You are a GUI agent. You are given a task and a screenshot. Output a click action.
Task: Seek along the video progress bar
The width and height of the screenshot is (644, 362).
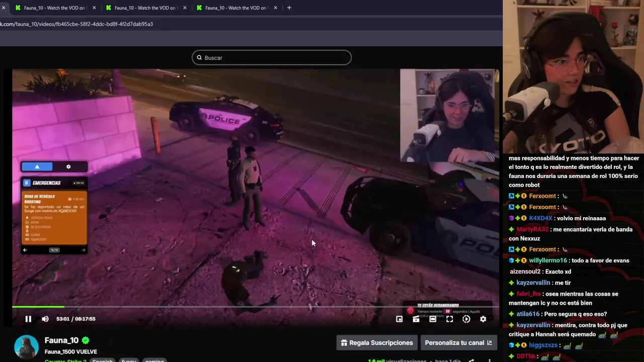(x=256, y=306)
